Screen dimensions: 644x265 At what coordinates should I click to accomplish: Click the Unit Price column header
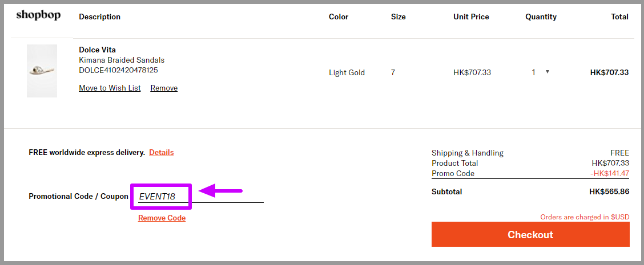[471, 17]
